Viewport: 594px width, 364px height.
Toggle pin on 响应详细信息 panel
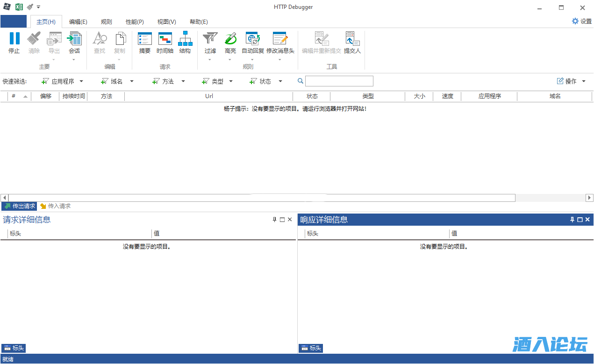click(x=572, y=220)
